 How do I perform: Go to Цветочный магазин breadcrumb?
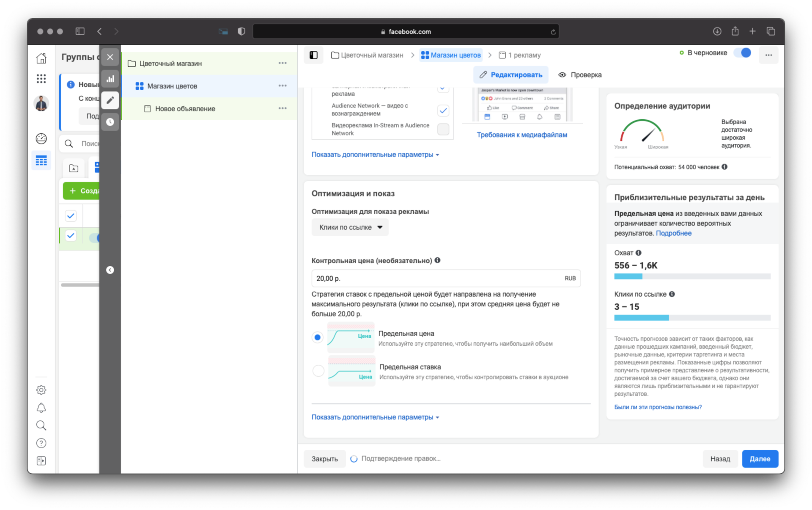coord(367,55)
